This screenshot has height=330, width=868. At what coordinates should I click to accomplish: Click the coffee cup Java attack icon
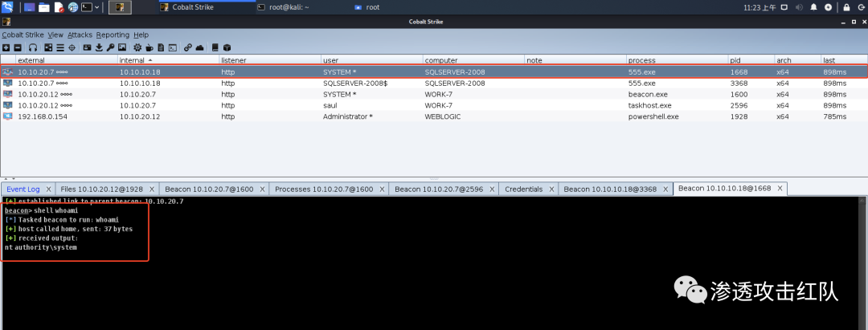click(149, 47)
